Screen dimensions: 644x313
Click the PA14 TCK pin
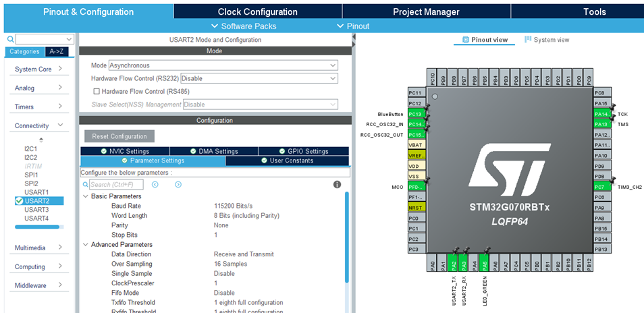point(603,114)
